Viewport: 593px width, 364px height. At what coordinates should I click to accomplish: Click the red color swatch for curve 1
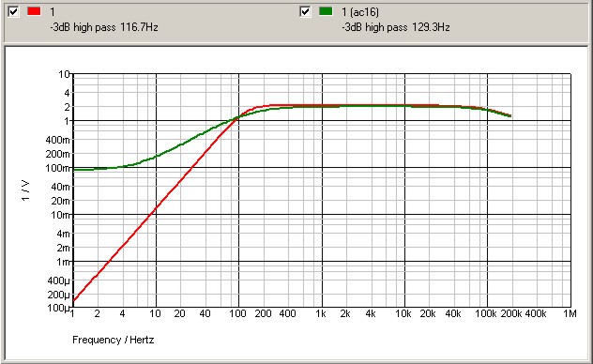[x=34, y=11]
